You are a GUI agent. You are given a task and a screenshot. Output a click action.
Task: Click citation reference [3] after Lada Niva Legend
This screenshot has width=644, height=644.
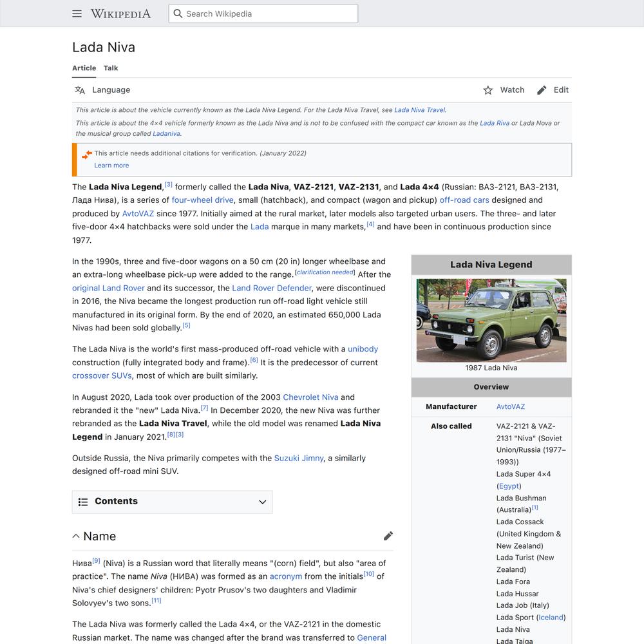tap(168, 184)
